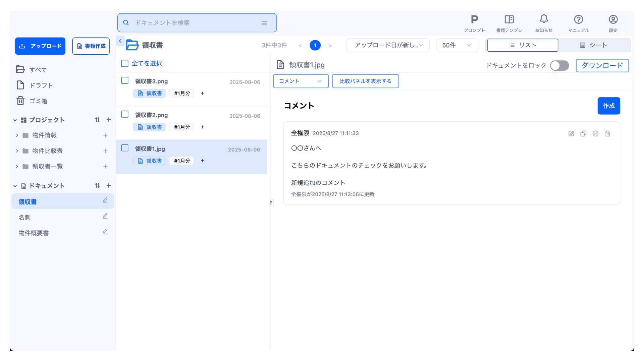Screen dimensions: 644x362
Task: Open the Prompt (プロンプト) icon
Action: [x=474, y=20]
